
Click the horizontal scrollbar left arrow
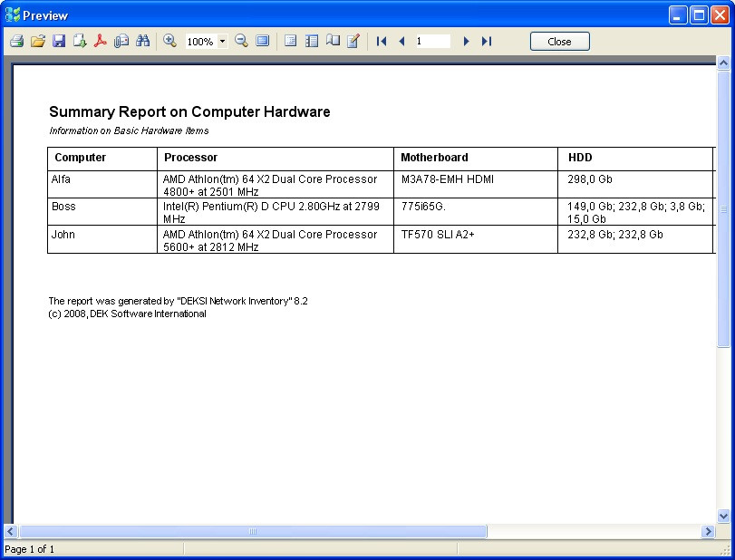click(11, 531)
